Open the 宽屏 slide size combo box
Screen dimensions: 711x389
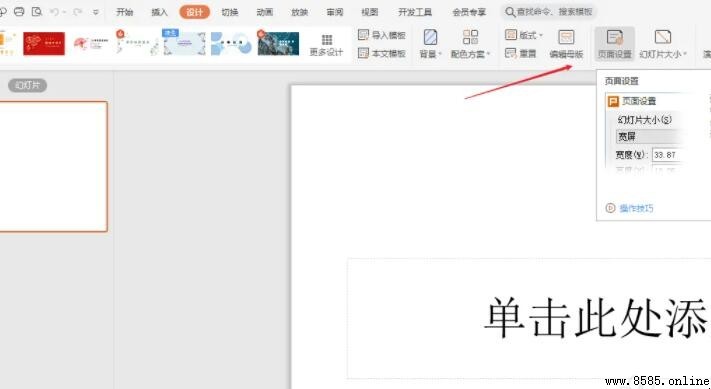point(651,136)
